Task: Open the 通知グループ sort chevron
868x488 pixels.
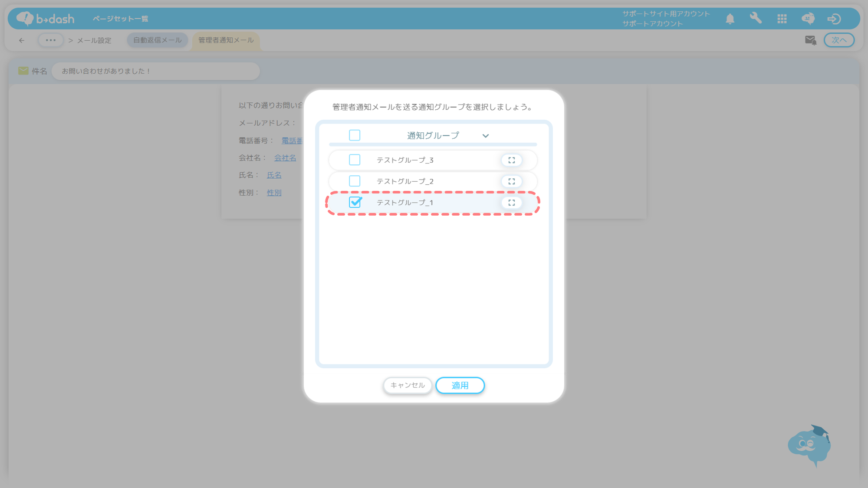Action: (x=485, y=136)
